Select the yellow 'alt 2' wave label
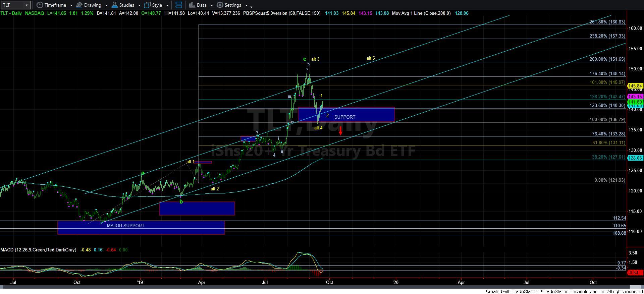 tap(215, 189)
